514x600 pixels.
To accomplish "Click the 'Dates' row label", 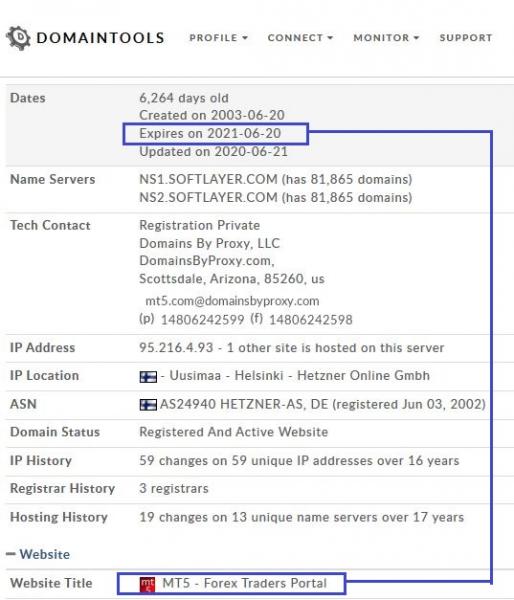I will tap(28, 98).
